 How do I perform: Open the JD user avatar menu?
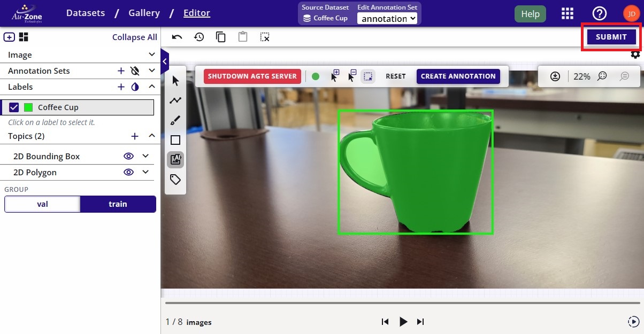pyautogui.click(x=631, y=14)
